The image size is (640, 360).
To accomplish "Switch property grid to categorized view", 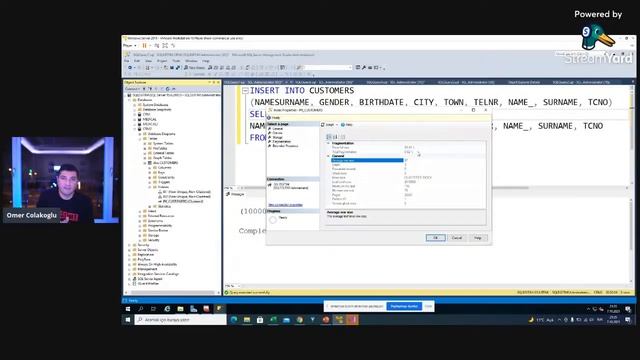I will pyautogui.click(x=329, y=137).
